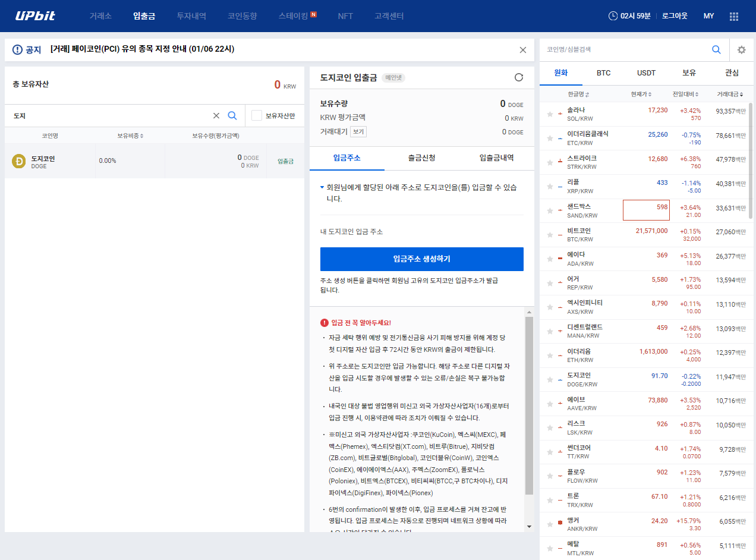
Task: Star 트론 as favorite
Action: (x=550, y=501)
